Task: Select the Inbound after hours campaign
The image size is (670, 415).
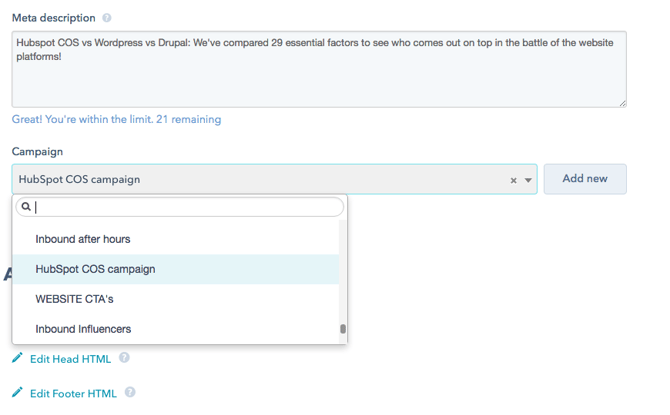Action: 83,239
